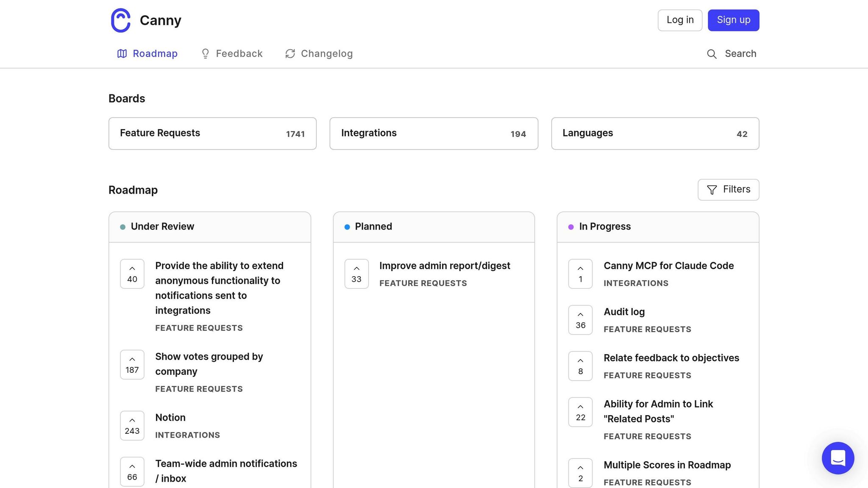This screenshot has height=488, width=868.
Task: Click the Log in button
Action: 680,20
